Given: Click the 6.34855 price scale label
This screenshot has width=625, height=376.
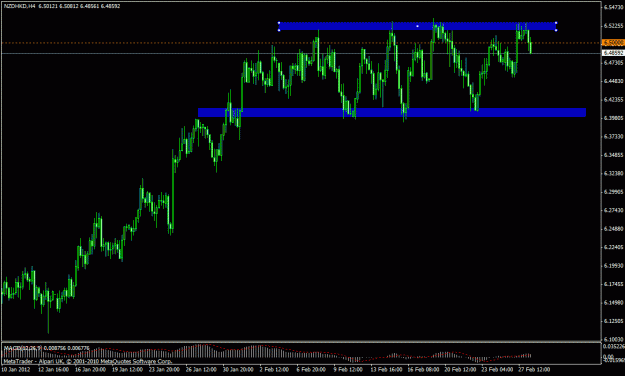Looking at the screenshot, I should point(613,155).
